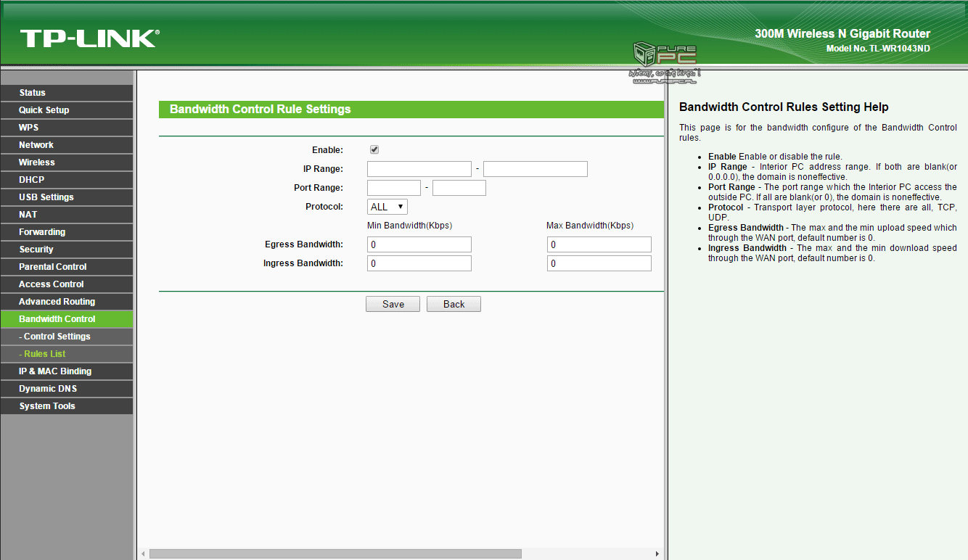Click the IP Range start field

click(419, 169)
